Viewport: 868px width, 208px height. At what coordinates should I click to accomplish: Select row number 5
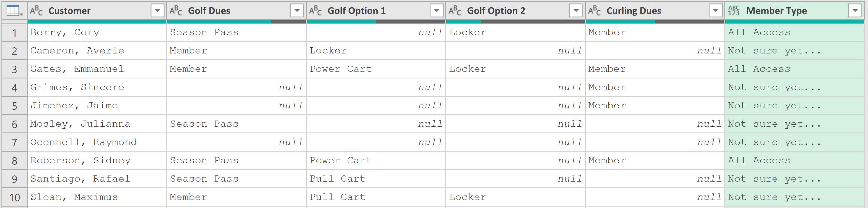point(15,106)
